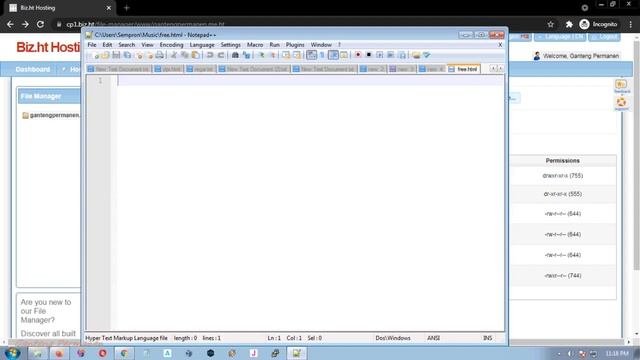Toggle synchronized vertical scrolling
640x360 pixels.
(286, 55)
